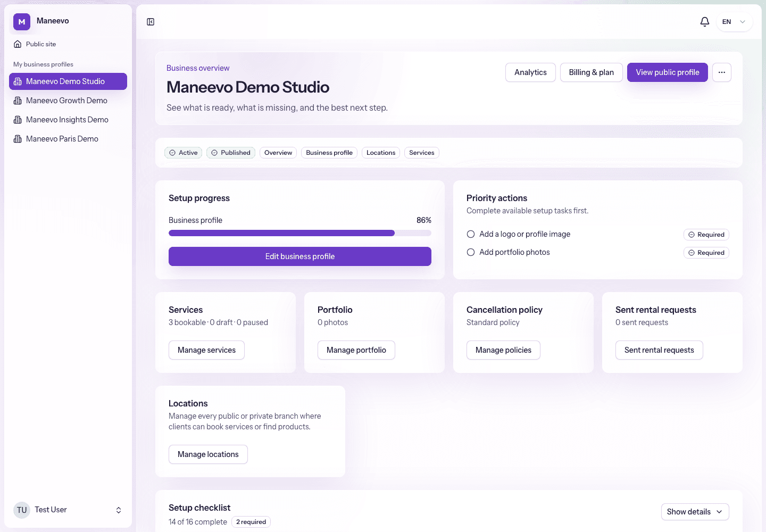Open the EN language dropdown

click(x=734, y=22)
